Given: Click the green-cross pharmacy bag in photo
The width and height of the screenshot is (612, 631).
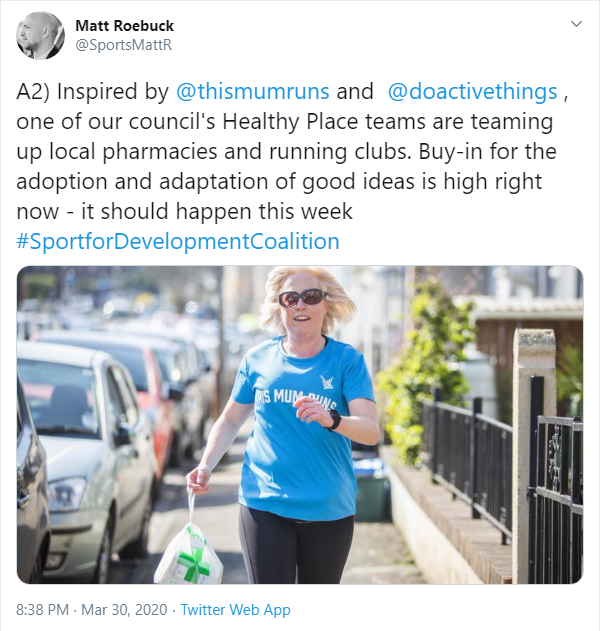Looking at the screenshot, I should 189,553.
